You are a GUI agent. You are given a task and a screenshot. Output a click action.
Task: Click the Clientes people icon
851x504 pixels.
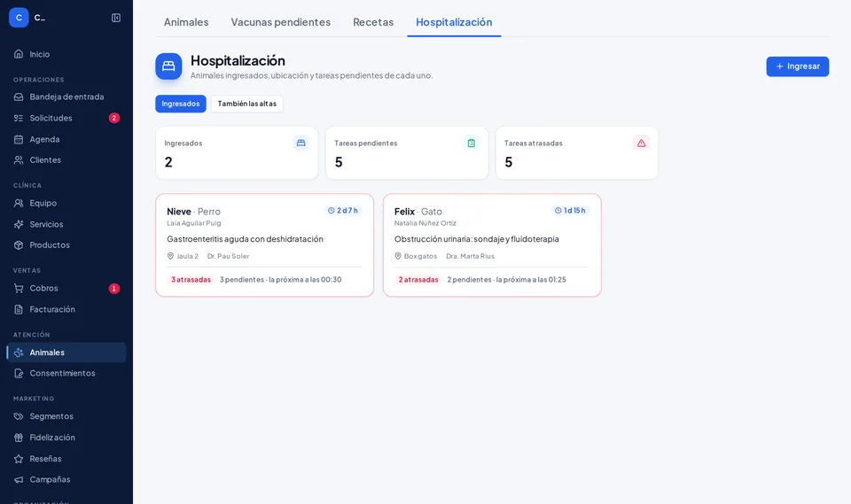tap(19, 160)
